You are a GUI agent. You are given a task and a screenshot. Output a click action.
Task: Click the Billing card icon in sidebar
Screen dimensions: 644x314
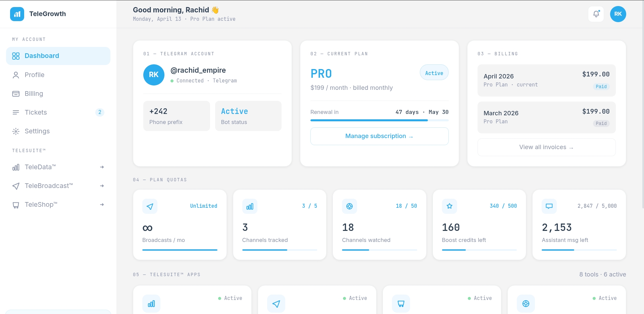(16, 94)
